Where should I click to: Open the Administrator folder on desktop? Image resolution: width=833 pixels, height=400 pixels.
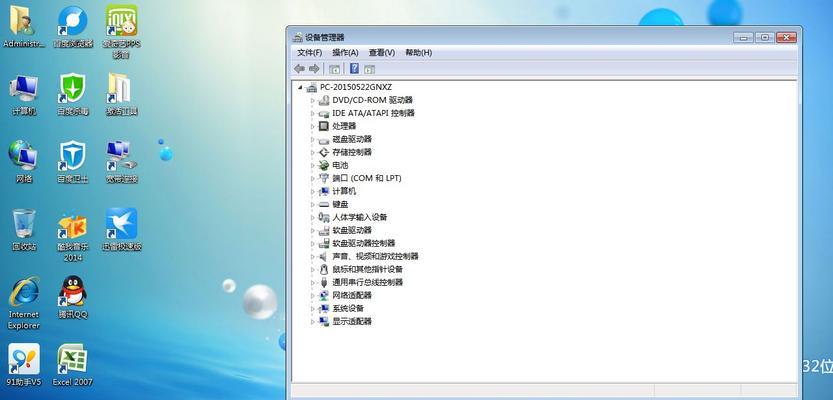(x=23, y=27)
